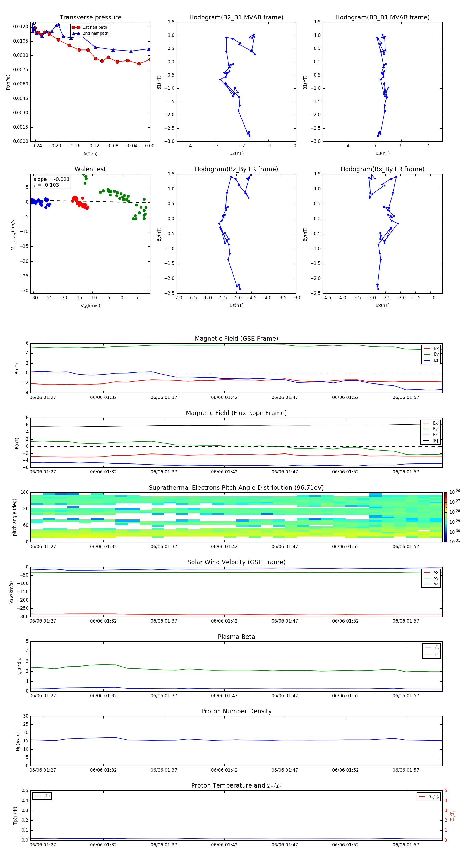Click the "Hodogram(B3_B1 MVAB frame)" title
This screenshot has width=473, height=868.
pos(382,18)
